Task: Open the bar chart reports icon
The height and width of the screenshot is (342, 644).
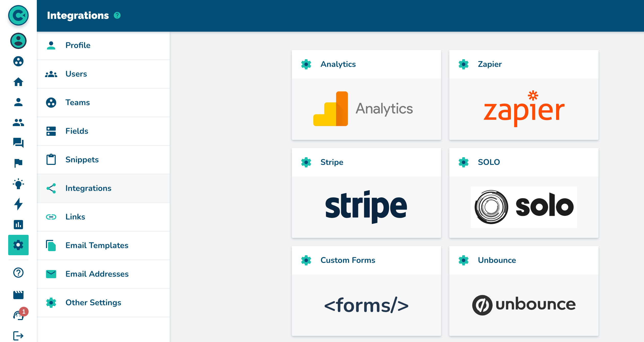Action: [18, 224]
